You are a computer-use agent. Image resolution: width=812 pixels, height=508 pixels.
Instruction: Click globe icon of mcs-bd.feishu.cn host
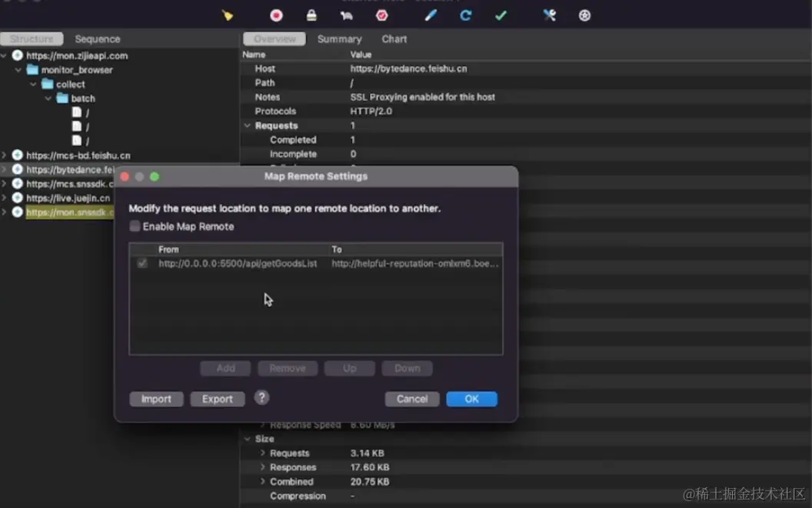point(17,155)
